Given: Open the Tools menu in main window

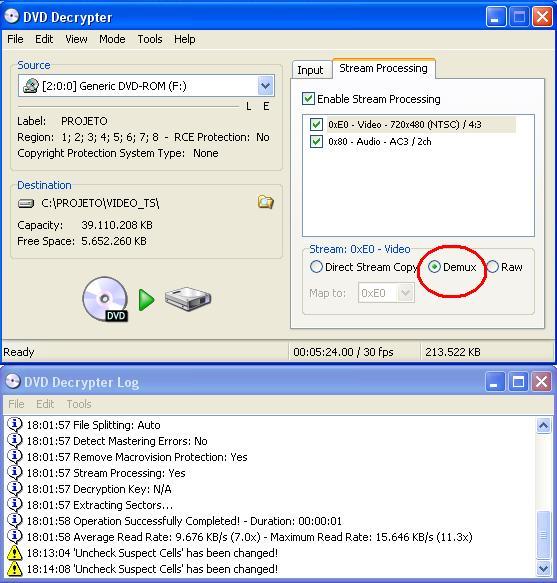Looking at the screenshot, I should click(149, 39).
